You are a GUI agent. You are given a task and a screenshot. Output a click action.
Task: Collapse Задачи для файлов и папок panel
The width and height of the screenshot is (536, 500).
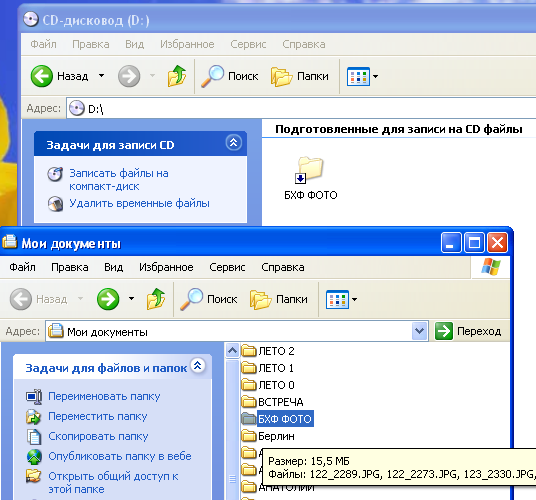pos(198,366)
